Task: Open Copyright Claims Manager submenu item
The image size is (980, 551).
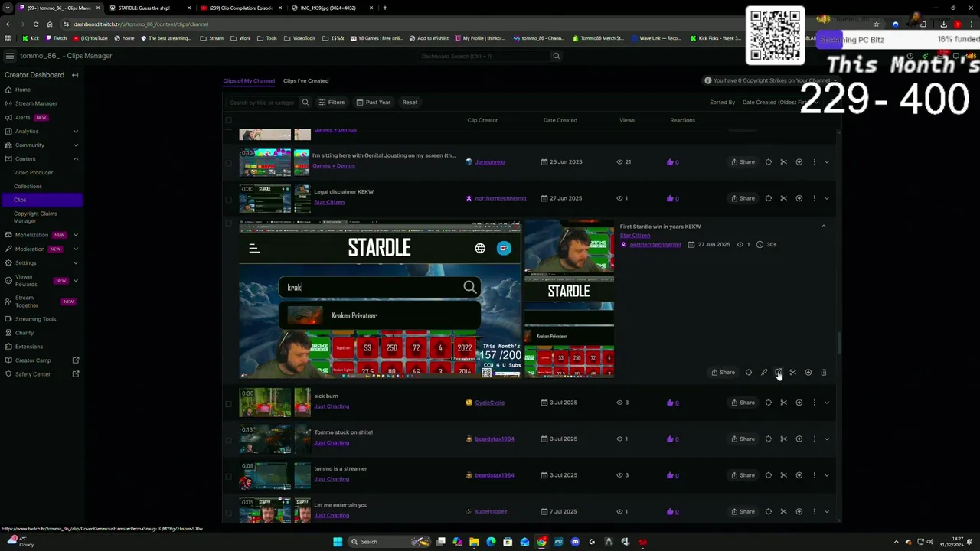Action: (x=35, y=217)
